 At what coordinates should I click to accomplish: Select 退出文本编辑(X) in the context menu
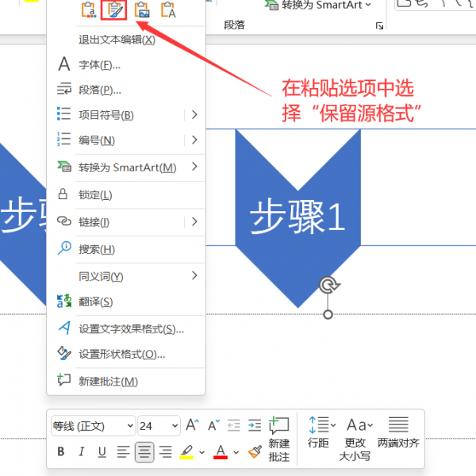coord(125,40)
